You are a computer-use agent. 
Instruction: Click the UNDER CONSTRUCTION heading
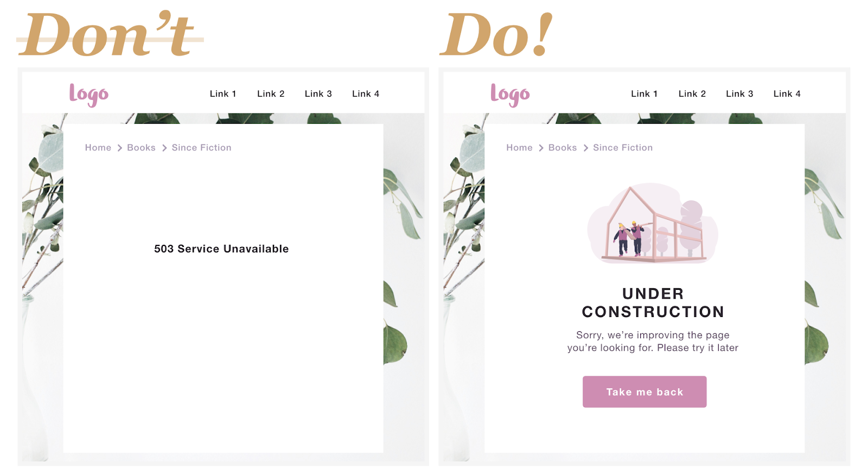(653, 303)
